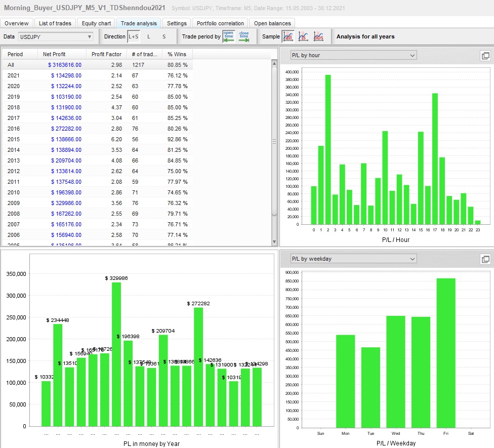Select trade period by open time icon
494x448 pixels.
[x=229, y=36]
